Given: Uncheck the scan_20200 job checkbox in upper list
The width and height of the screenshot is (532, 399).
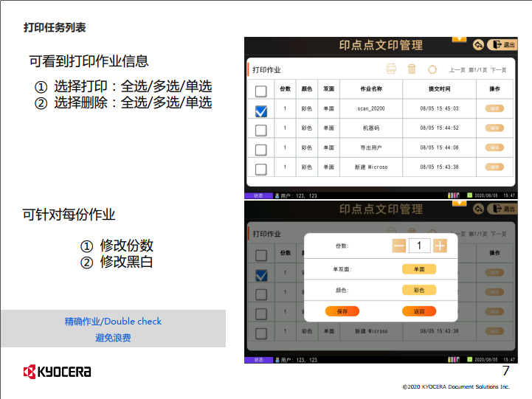Looking at the screenshot, I should click(260, 111).
